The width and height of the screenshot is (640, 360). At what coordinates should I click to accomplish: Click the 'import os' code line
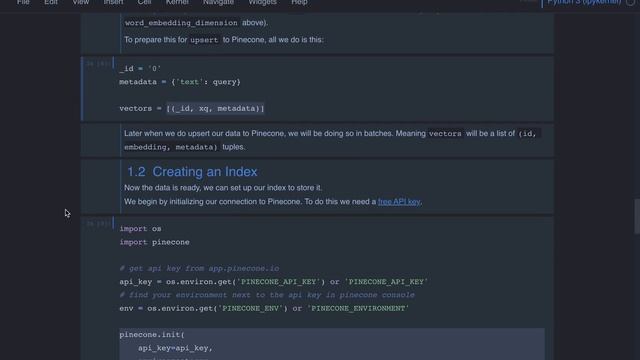140,229
